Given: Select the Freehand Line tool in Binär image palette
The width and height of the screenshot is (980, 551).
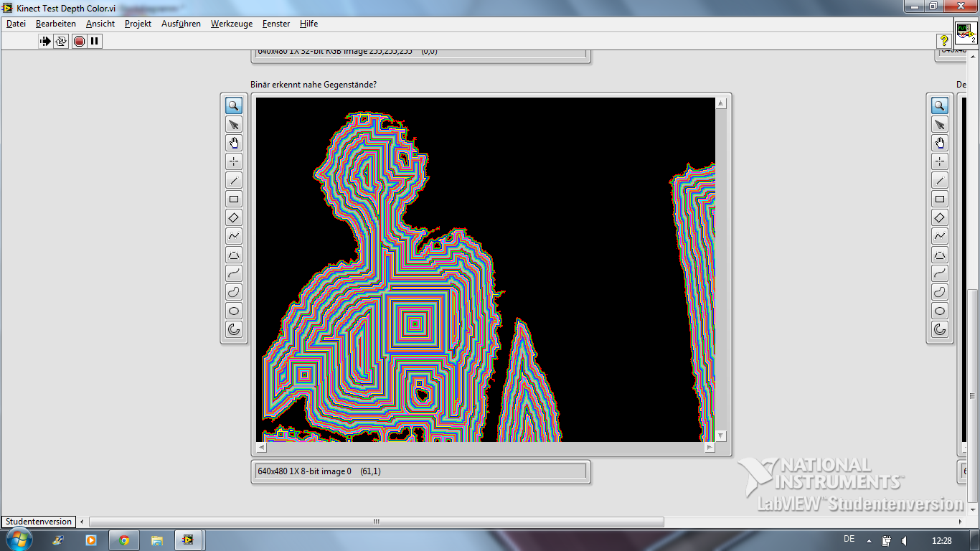Looking at the screenshot, I should pyautogui.click(x=234, y=273).
